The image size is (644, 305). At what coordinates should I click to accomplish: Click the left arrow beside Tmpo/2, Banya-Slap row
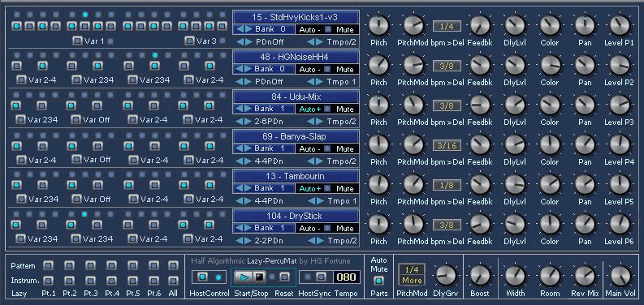pos(311,161)
